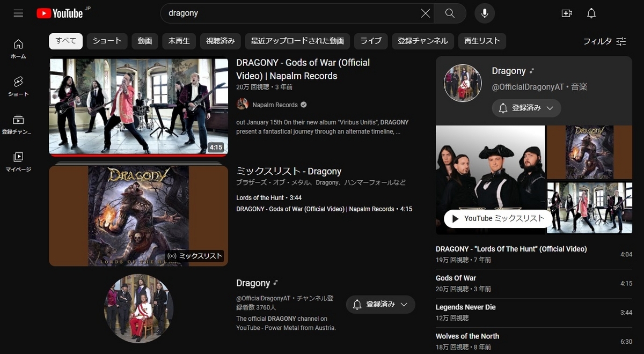Select the ライブ filter chip

click(371, 41)
